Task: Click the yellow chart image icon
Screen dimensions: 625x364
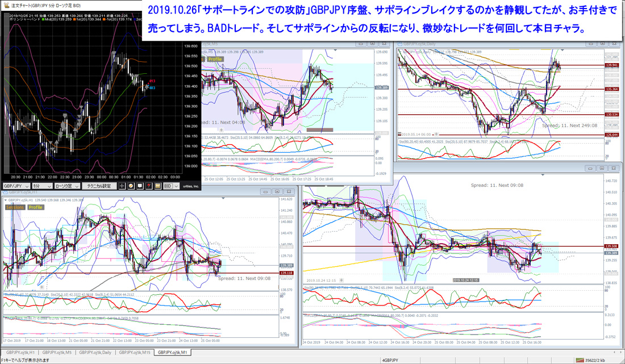Action: pos(157,186)
